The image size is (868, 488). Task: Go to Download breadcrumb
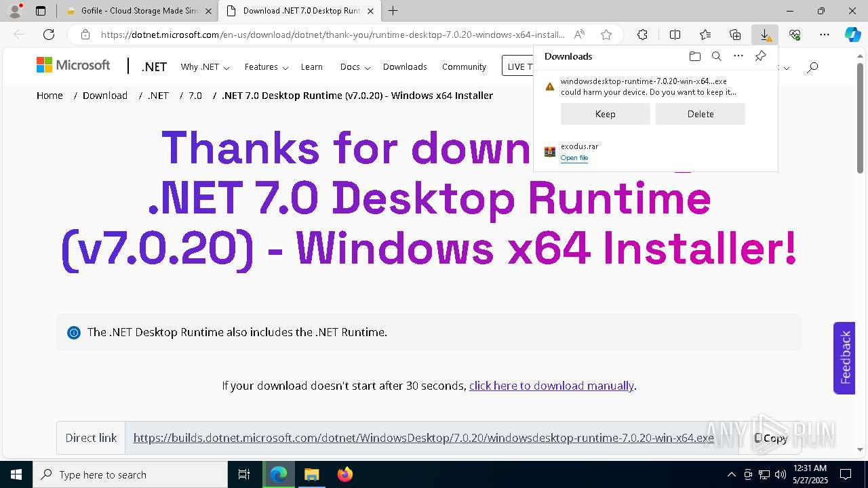[105, 96]
